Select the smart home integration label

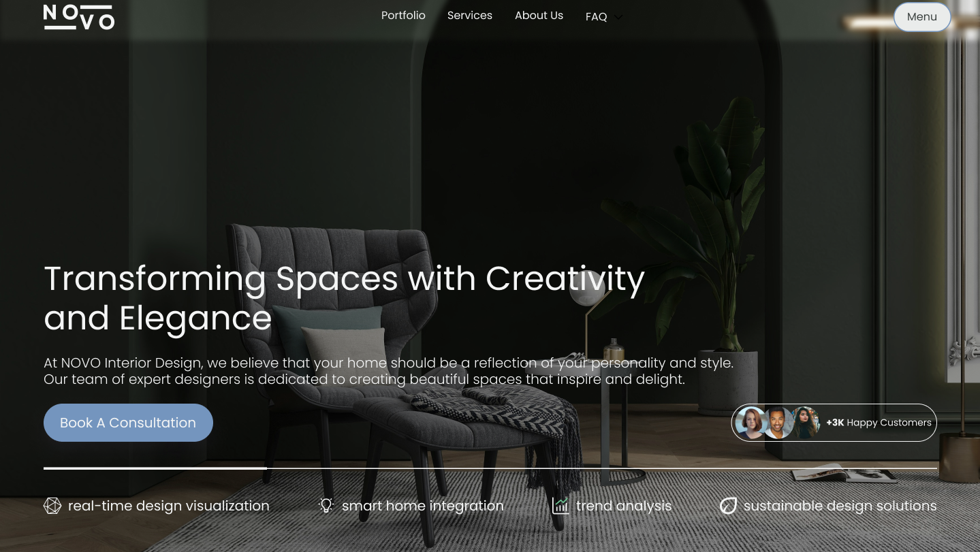point(423,506)
